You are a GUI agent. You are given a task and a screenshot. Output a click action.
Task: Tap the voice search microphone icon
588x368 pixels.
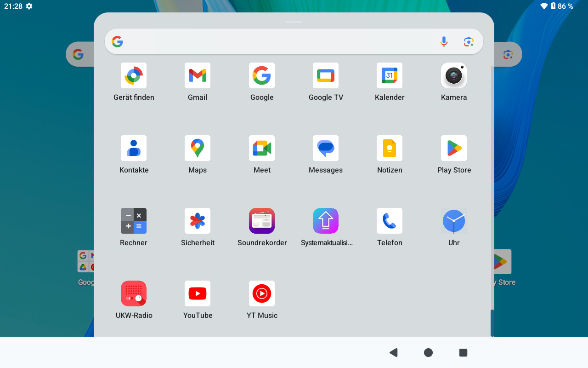[x=444, y=42]
